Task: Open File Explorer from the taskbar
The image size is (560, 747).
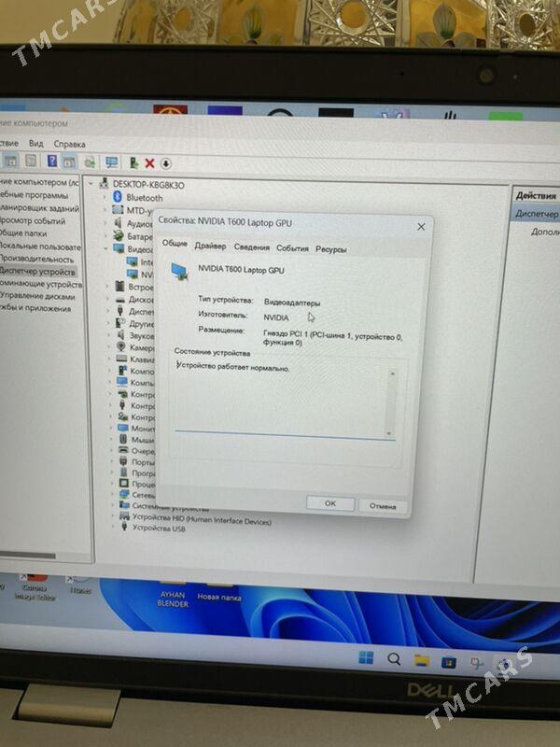Action: 422,661
